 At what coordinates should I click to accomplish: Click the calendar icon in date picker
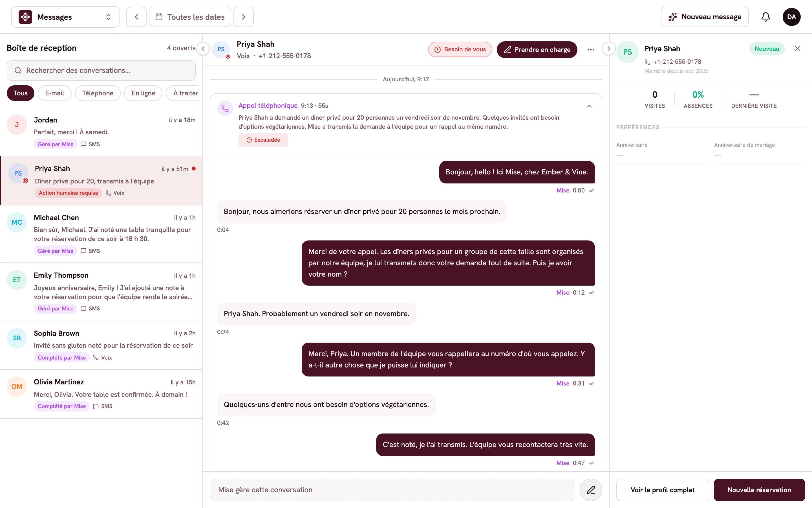pos(159,17)
